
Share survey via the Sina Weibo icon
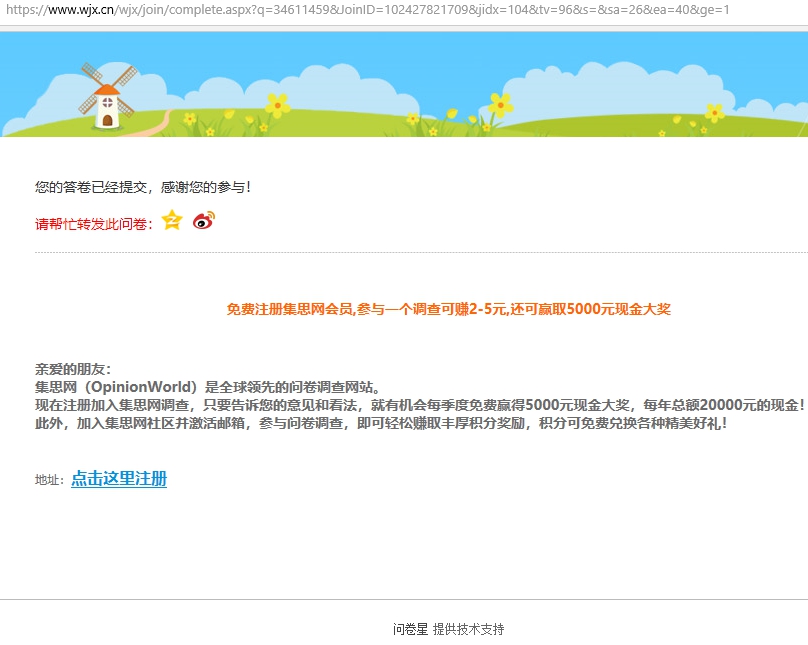[204, 220]
